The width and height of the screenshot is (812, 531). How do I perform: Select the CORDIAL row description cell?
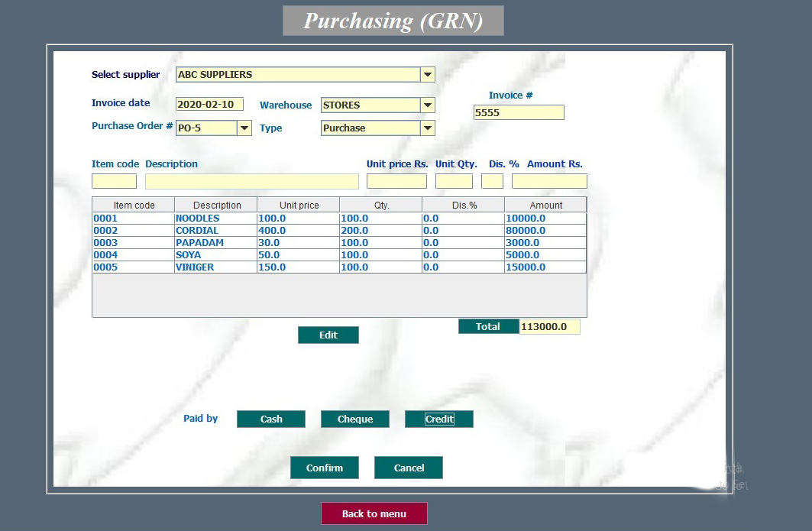(216, 231)
